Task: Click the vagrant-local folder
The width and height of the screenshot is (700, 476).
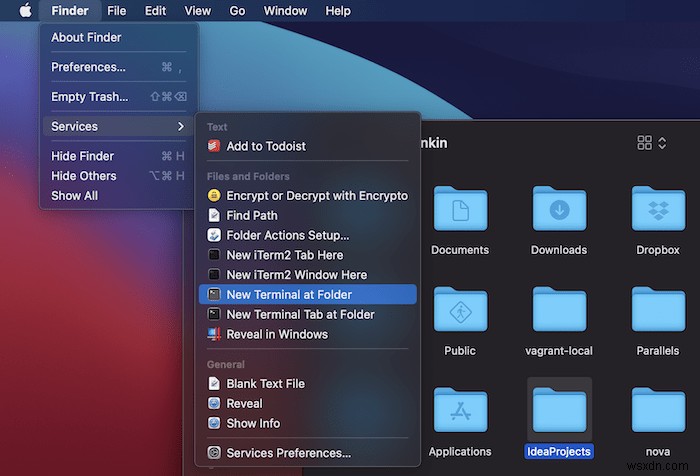Action: pos(559,311)
